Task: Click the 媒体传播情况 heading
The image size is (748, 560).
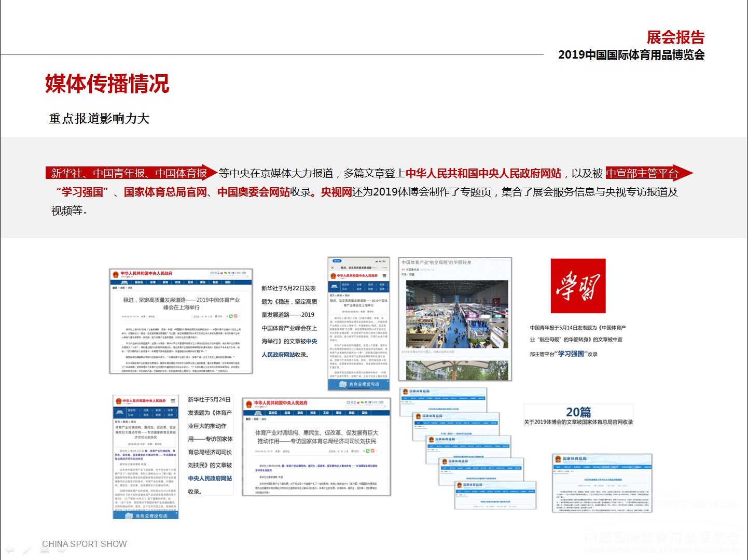Action: click(107, 83)
